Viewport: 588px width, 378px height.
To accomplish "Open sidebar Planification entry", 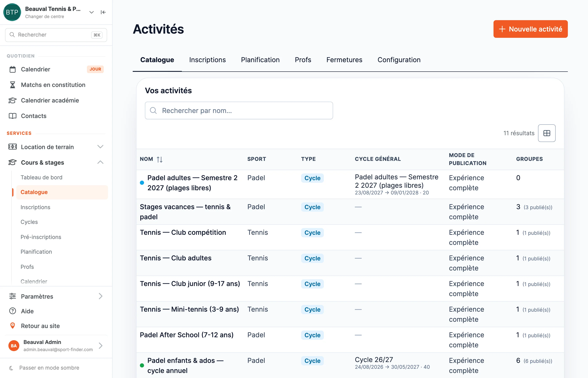I will pyautogui.click(x=36, y=252).
